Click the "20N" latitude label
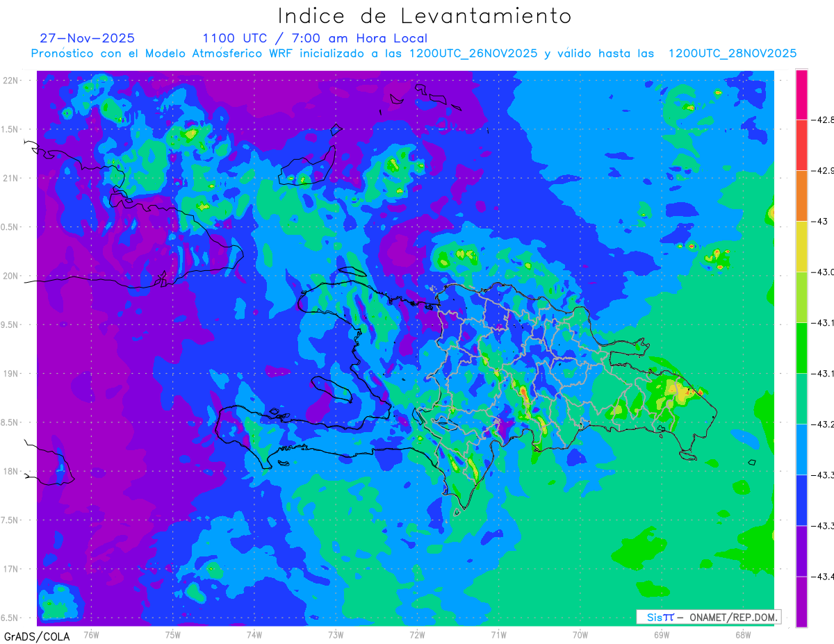The image size is (834, 644). [x=10, y=276]
